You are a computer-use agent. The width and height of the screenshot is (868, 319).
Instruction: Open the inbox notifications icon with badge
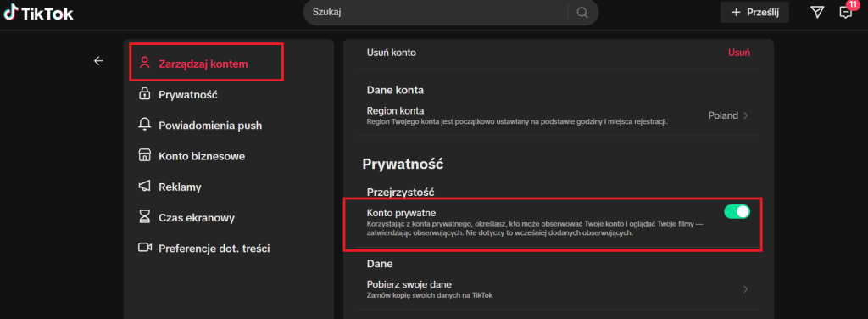coord(845,12)
